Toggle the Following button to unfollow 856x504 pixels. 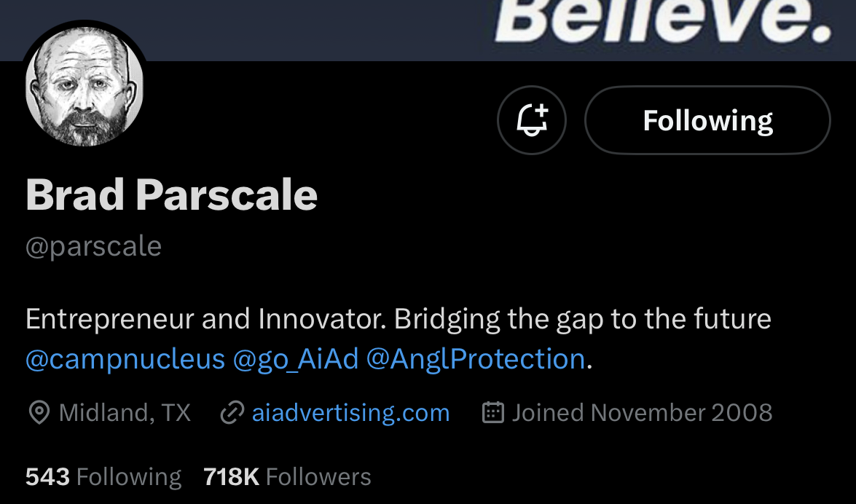[707, 120]
